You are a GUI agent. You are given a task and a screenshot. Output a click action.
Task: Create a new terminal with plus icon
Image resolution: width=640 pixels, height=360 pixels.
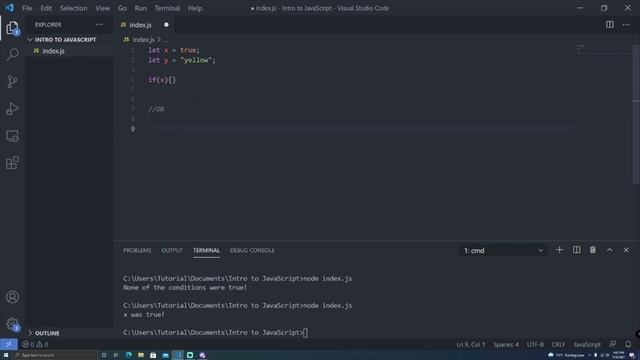click(559, 250)
